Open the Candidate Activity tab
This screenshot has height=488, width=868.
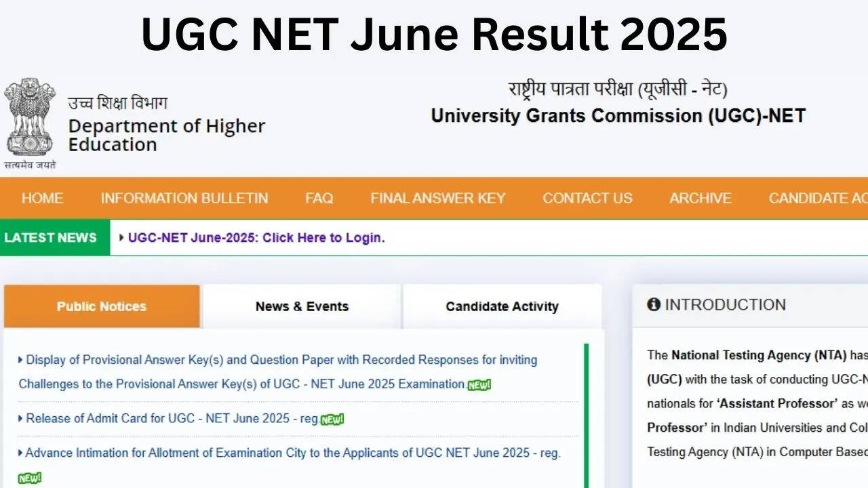(x=502, y=306)
